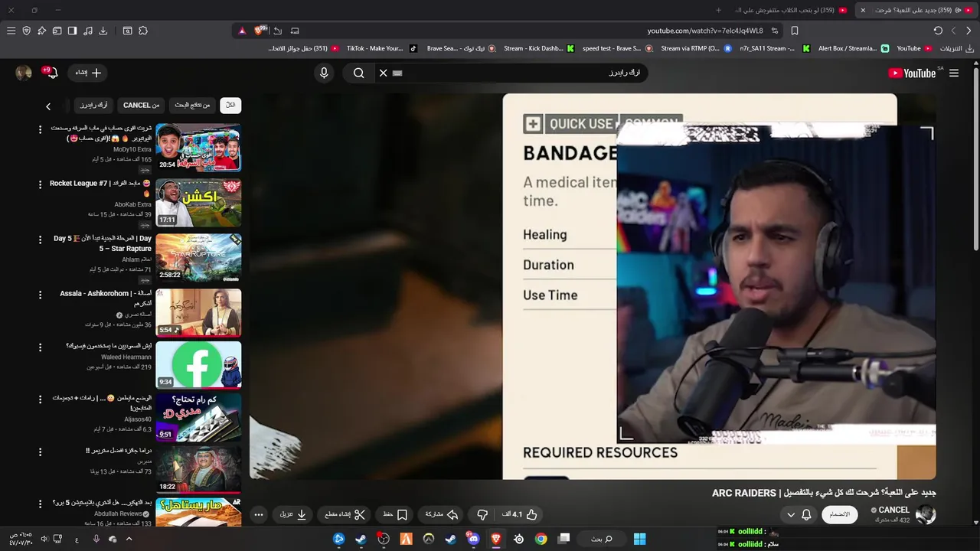
Task: Like the video (4.1 ألف)
Action: (x=521, y=514)
